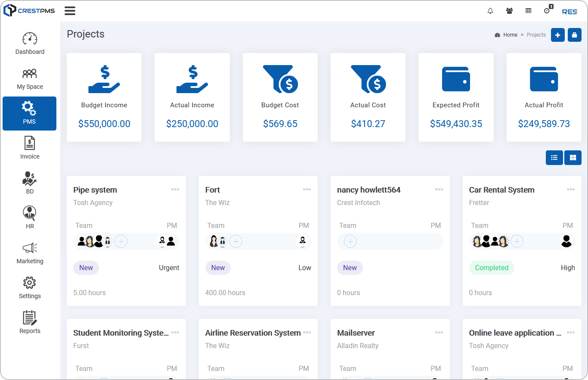Open options menu for Pipe system card
The width and height of the screenshot is (588, 380).
175,190
